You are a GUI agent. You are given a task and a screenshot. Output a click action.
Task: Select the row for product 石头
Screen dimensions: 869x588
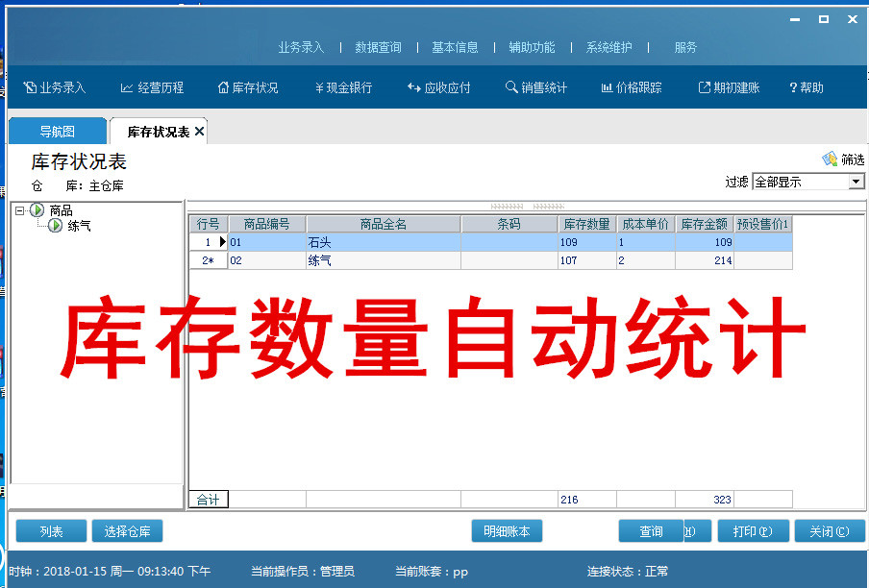point(383,243)
